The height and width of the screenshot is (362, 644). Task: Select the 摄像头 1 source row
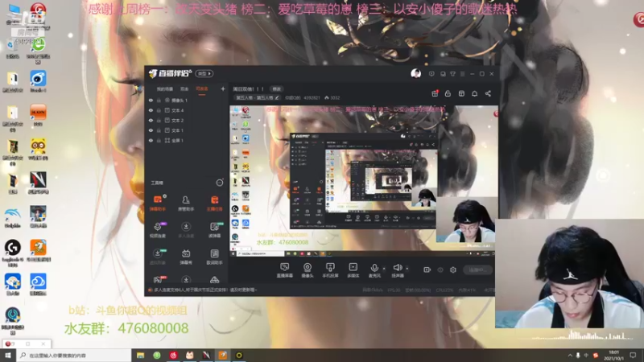pyautogui.click(x=187, y=100)
